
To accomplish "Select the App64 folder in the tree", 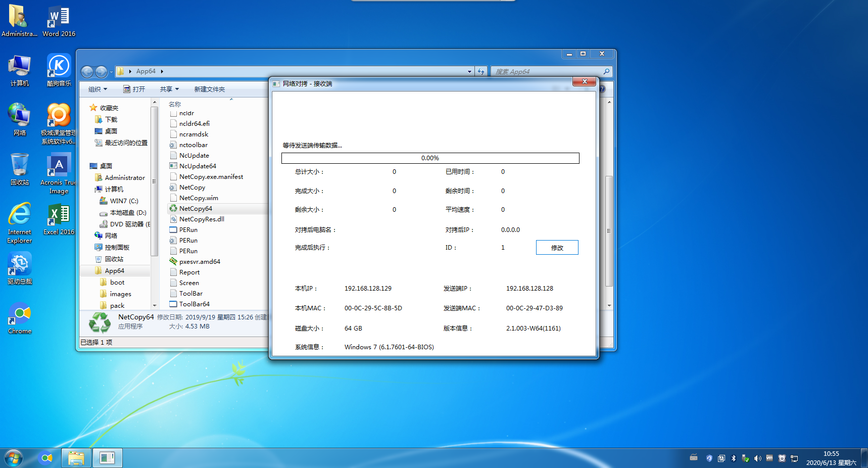I will [114, 270].
